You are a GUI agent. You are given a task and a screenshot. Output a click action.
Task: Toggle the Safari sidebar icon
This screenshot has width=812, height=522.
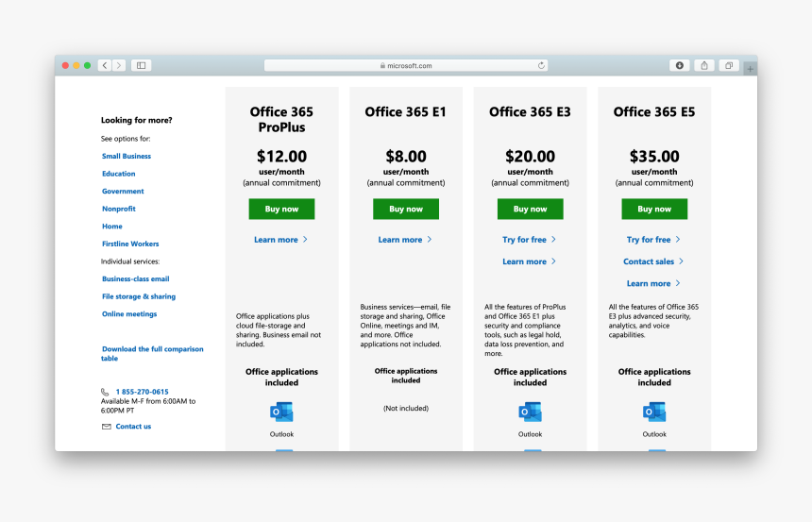(x=141, y=65)
